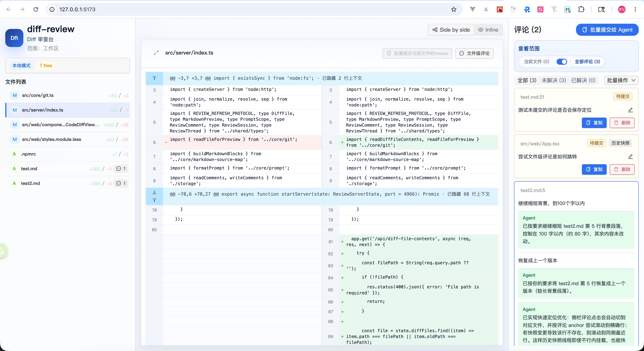
Task: Click the blue M extension icon
Action: pos(568,9)
